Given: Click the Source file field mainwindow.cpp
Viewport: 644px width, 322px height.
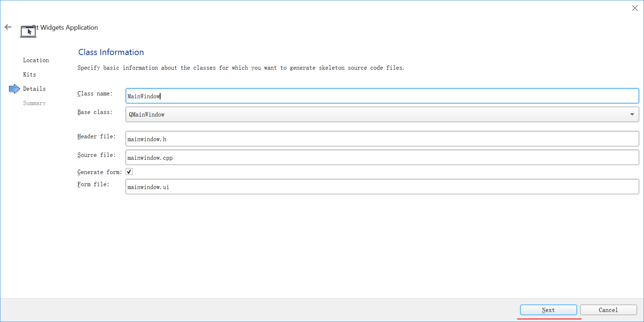Looking at the screenshot, I should click(382, 157).
